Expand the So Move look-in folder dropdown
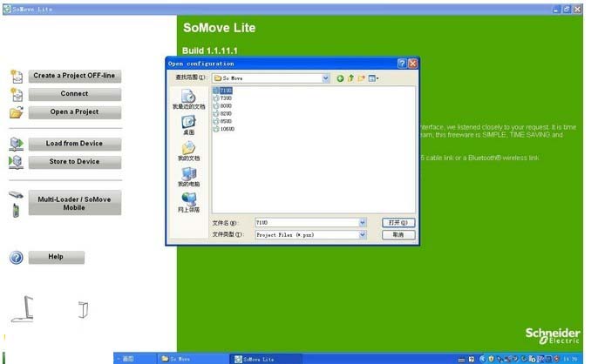Viewport: 598px width, 364px height. click(325, 78)
